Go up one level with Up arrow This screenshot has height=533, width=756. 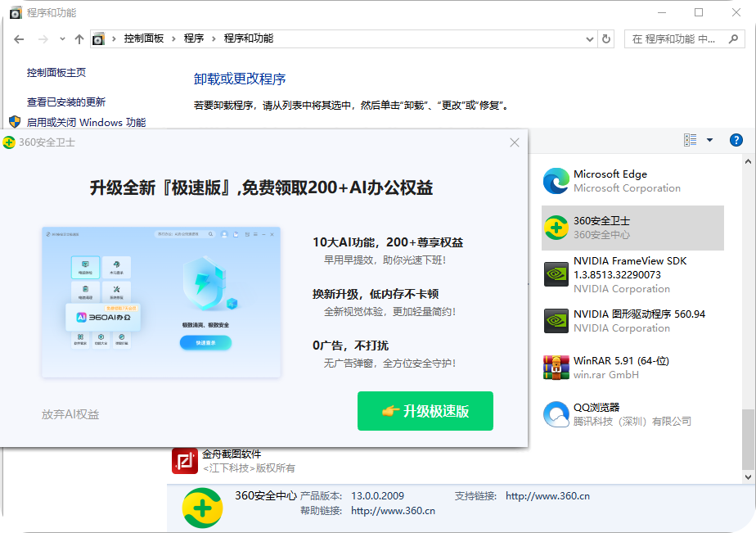pos(79,39)
